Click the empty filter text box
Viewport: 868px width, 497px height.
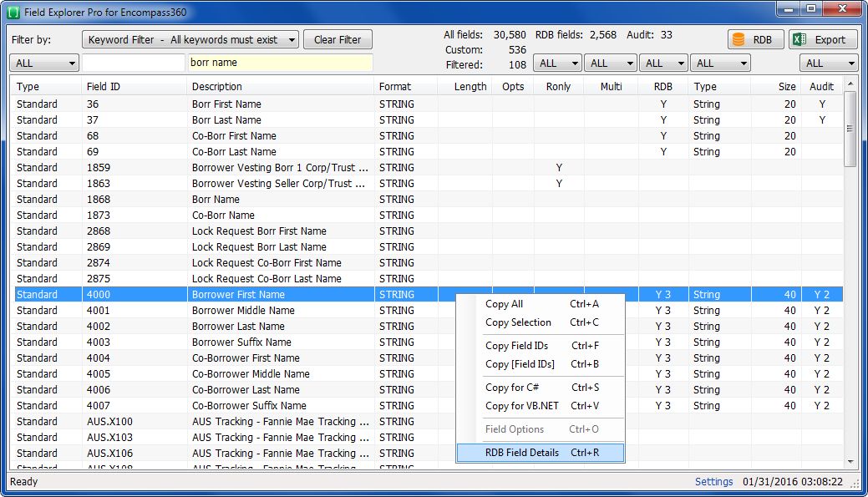coord(134,63)
